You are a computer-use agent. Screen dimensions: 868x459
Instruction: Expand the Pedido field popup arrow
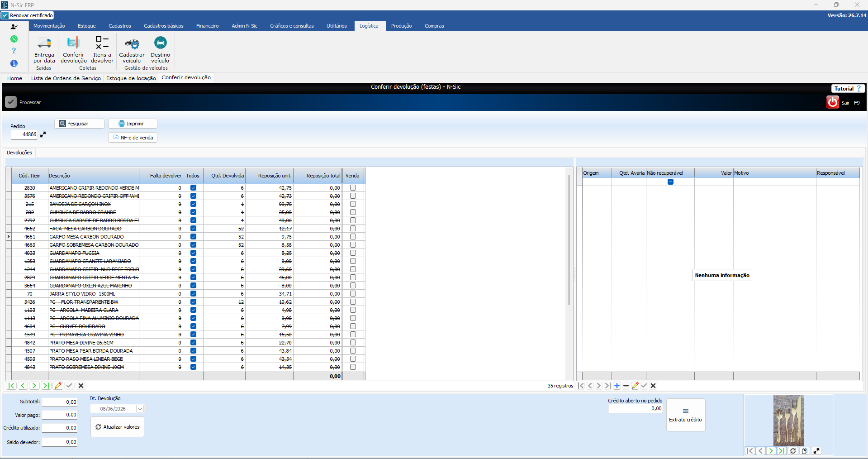[43, 134]
